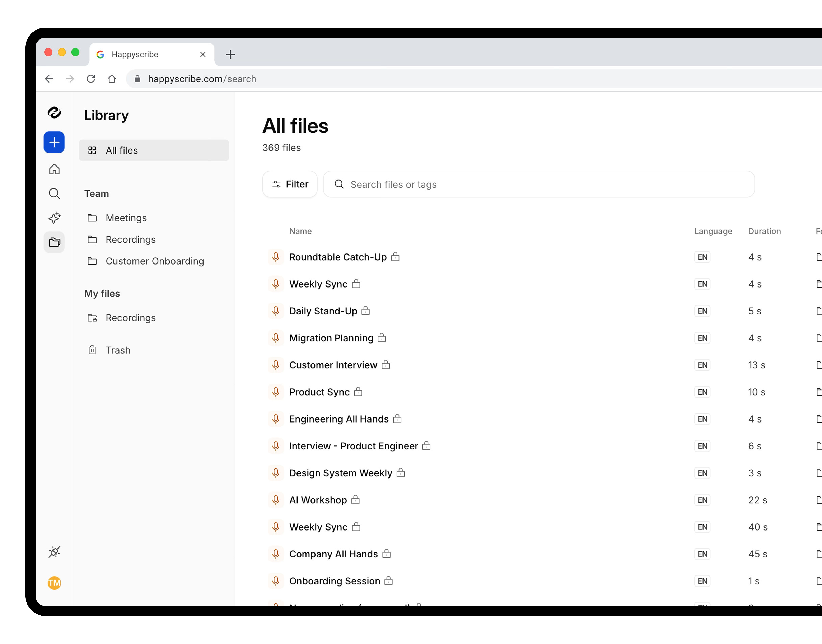Click microphone icon of Engineering All Hands
The width and height of the screenshot is (822, 644).
coord(276,419)
